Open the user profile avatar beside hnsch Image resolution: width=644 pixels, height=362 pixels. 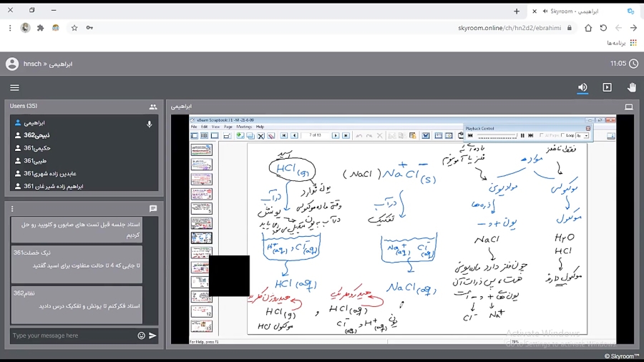click(12, 64)
